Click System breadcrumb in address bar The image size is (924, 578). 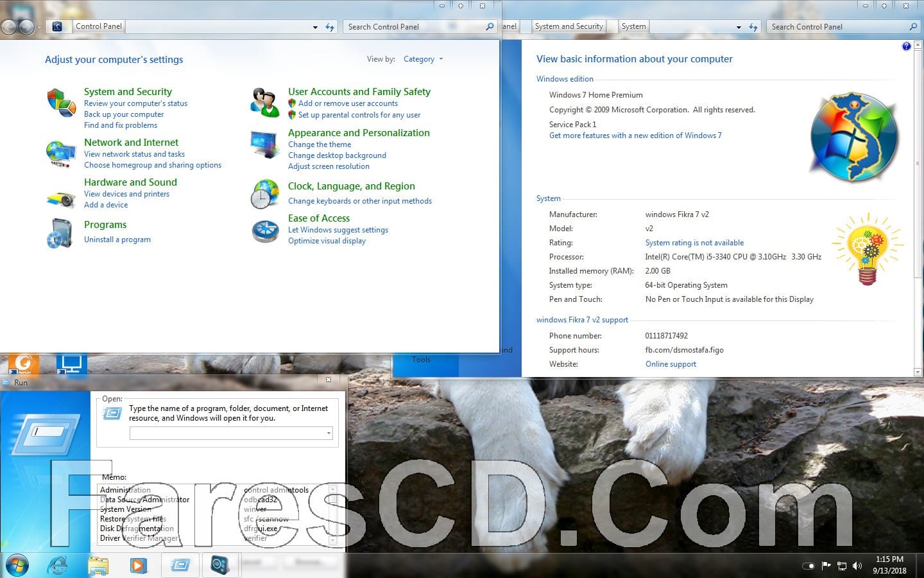[633, 26]
